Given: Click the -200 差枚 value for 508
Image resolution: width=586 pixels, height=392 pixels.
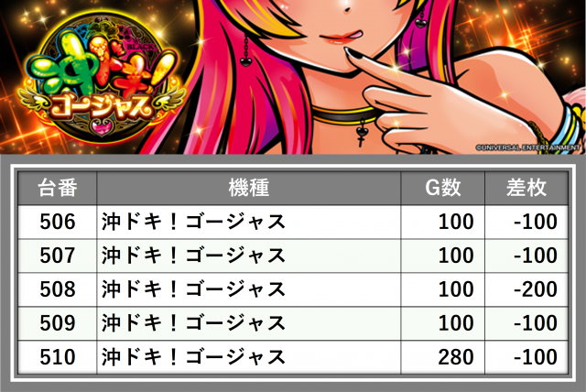Looking at the screenshot, I should (536, 289).
